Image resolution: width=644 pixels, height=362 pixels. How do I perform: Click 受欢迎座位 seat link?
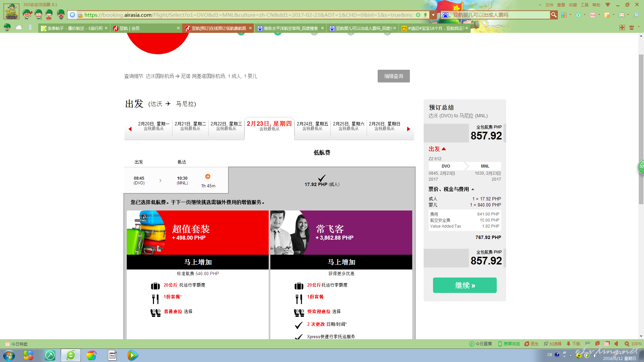coord(319,311)
